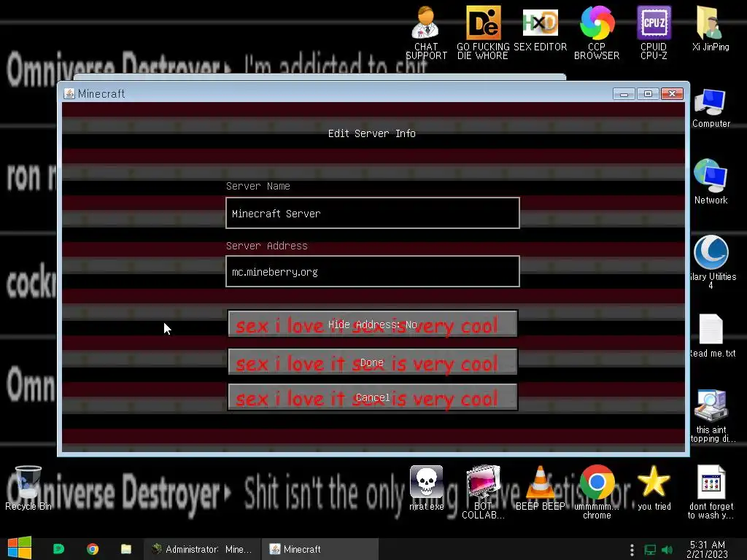Select the Computer desktop icon
This screenshot has width=747, height=560.
pos(711,108)
